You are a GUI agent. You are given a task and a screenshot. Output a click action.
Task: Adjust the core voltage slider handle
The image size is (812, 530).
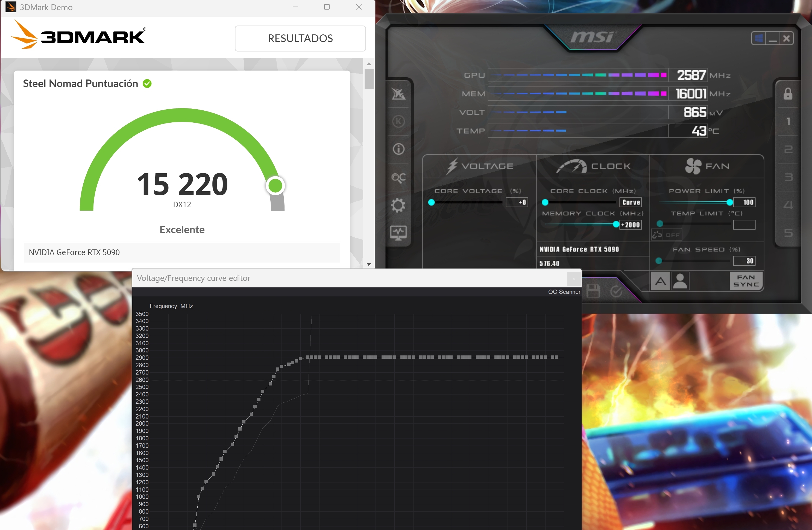coord(431,202)
